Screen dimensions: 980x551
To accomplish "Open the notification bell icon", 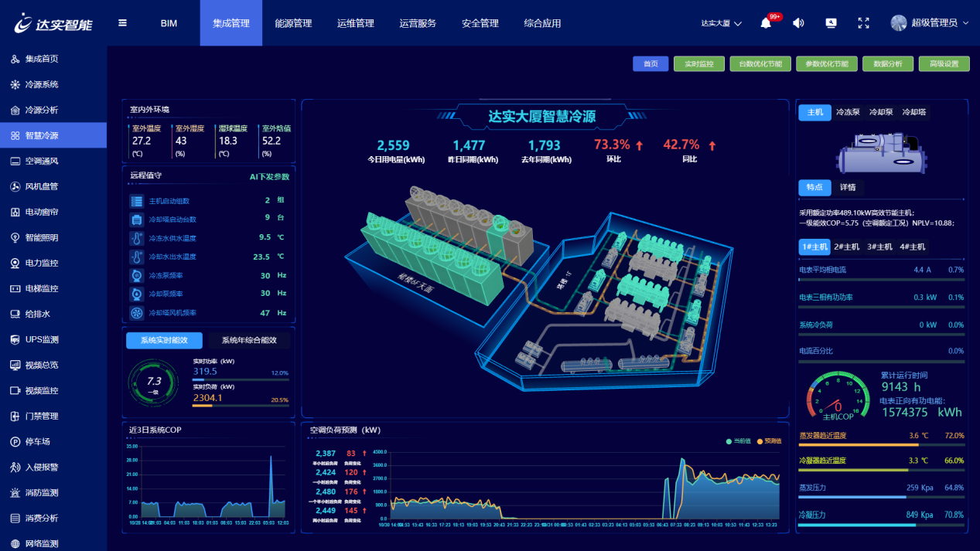I will pos(766,23).
